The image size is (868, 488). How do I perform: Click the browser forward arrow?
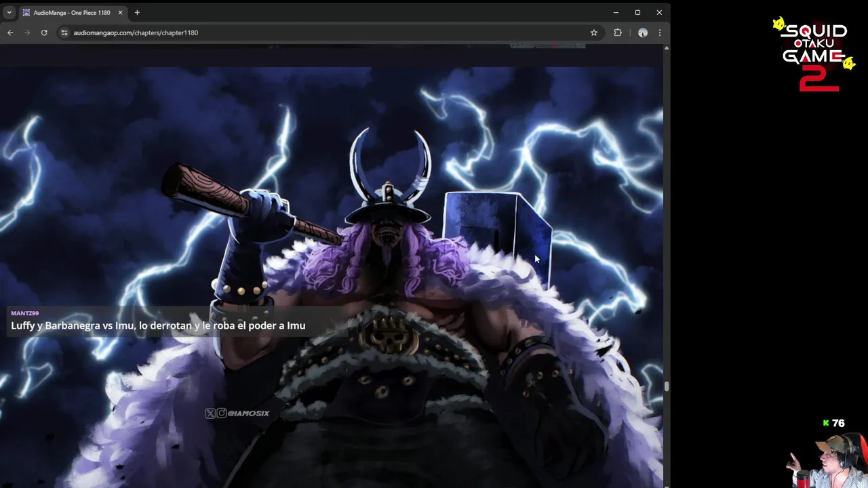click(27, 33)
